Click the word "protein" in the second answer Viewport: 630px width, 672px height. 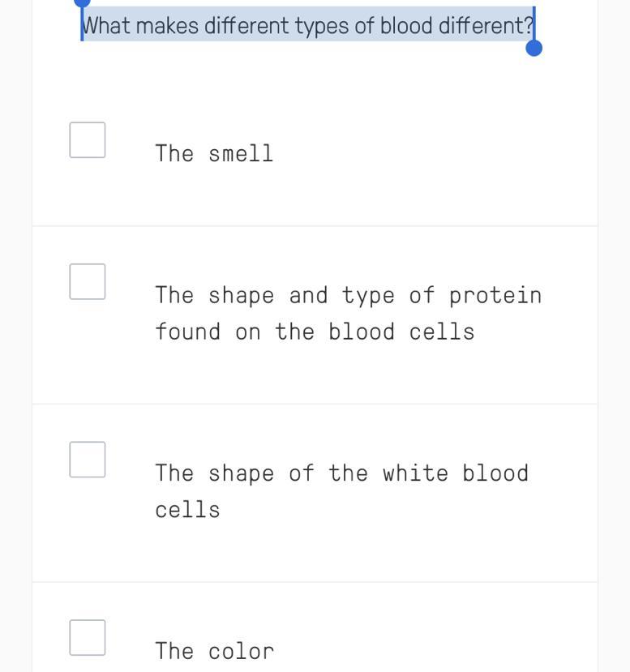click(x=495, y=295)
